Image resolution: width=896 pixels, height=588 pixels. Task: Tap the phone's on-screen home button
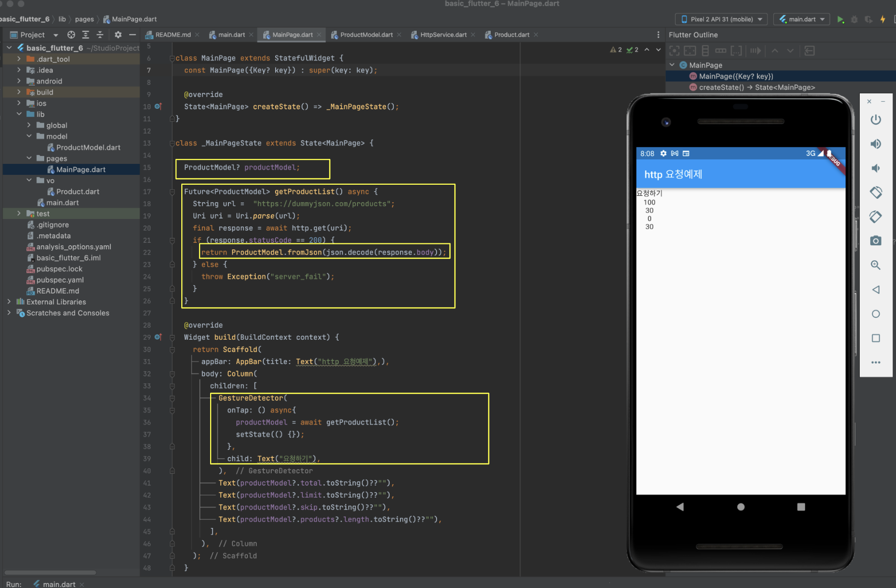tap(741, 507)
